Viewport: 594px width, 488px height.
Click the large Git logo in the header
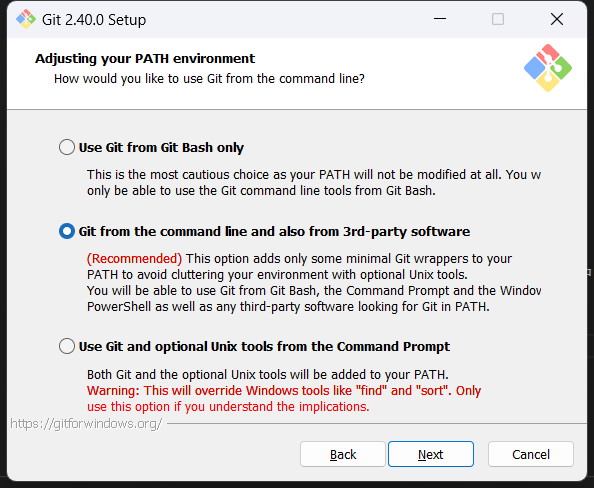point(548,68)
